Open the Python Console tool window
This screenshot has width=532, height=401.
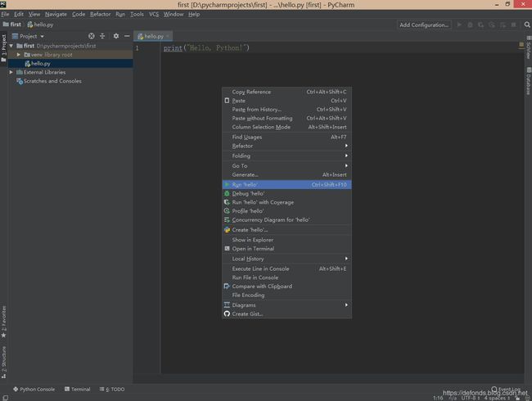34,389
